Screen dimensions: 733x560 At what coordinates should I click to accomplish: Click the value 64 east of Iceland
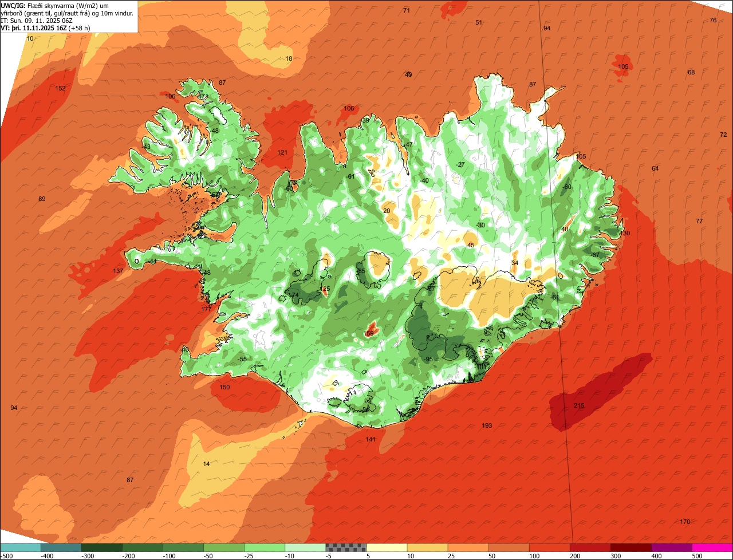(655, 168)
